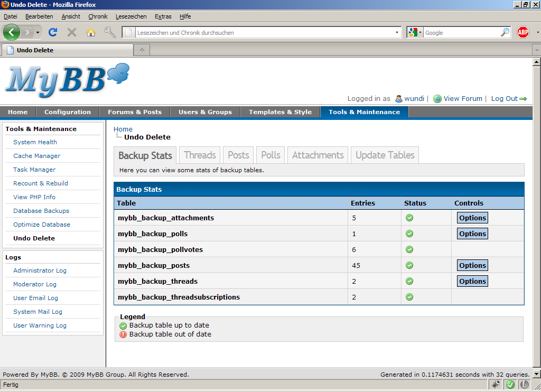Click the green arrow after Log Out

[x=523, y=99]
